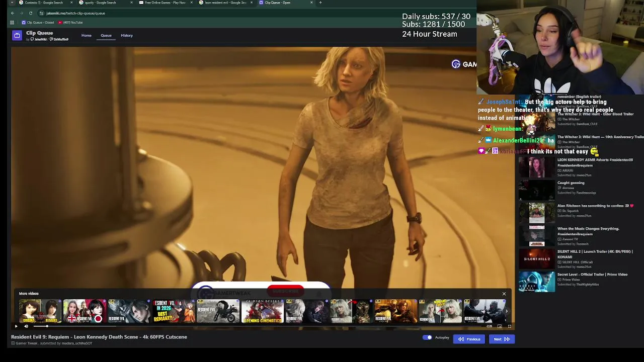The height and width of the screenshot is (362, 644).
Task: Close the 'Free Online Games' tab
Action: pyautogui.click(x=191, y=3)
